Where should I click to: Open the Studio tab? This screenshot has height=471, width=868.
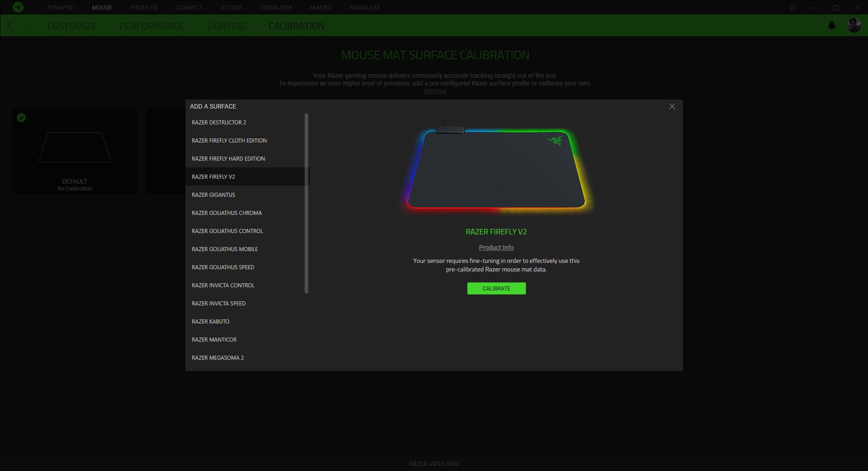point(231,8)
